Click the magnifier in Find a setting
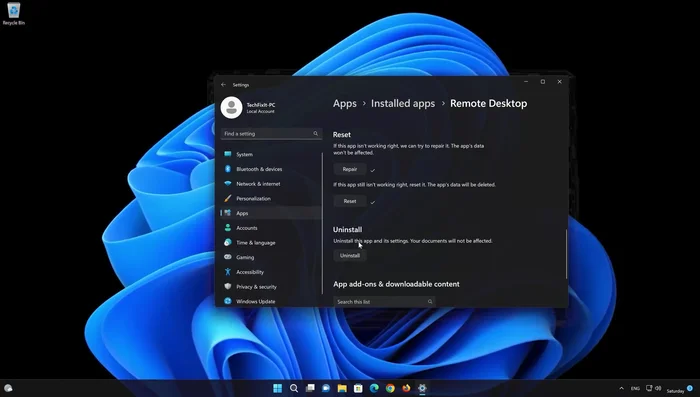700x397 pixels. [x=316, y=134]
